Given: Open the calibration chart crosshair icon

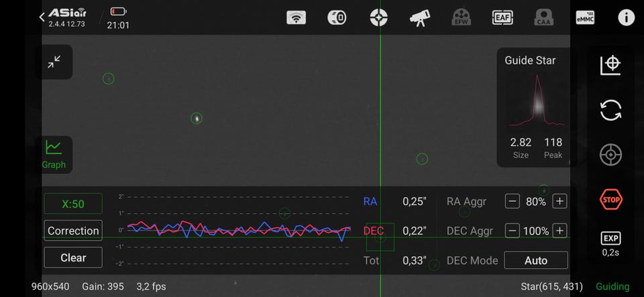Looking at the screenshot, I should point(610,65).
